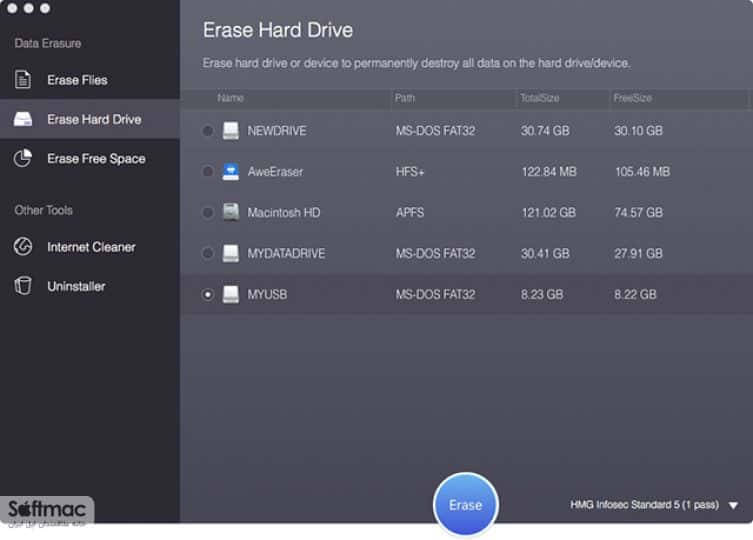Click the MYDATADRIVE drive icon
The image size is (753, 540).
231,253
